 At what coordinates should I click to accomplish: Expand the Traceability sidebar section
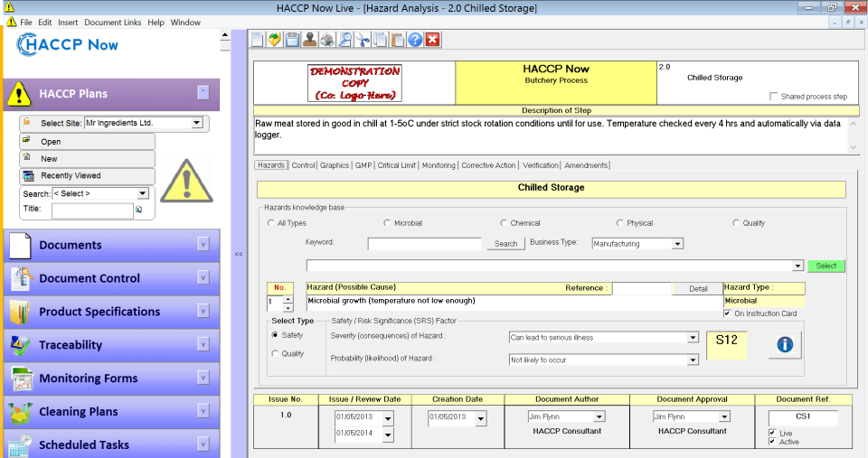pos(203,344)
